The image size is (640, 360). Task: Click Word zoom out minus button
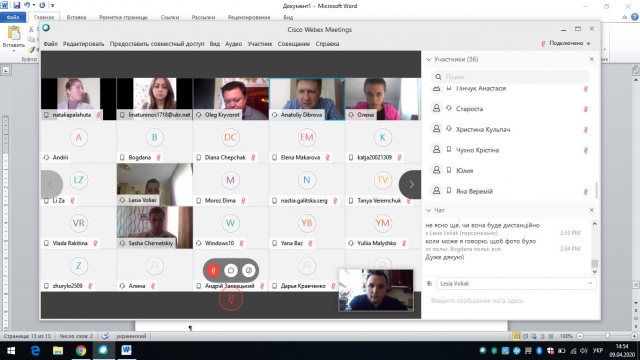580,336
